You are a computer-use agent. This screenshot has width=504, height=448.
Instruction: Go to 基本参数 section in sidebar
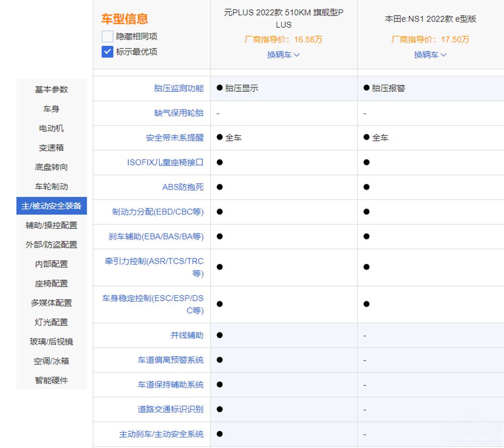tap(51, 89)
